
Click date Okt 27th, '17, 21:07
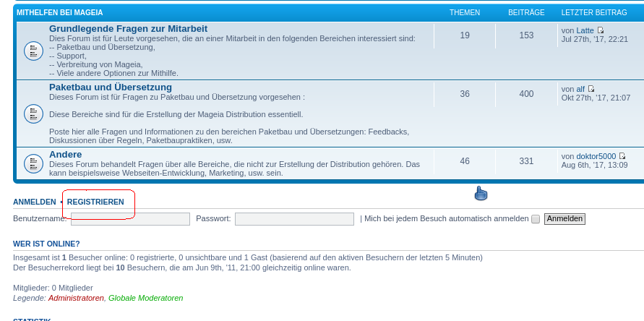point(596,98)
